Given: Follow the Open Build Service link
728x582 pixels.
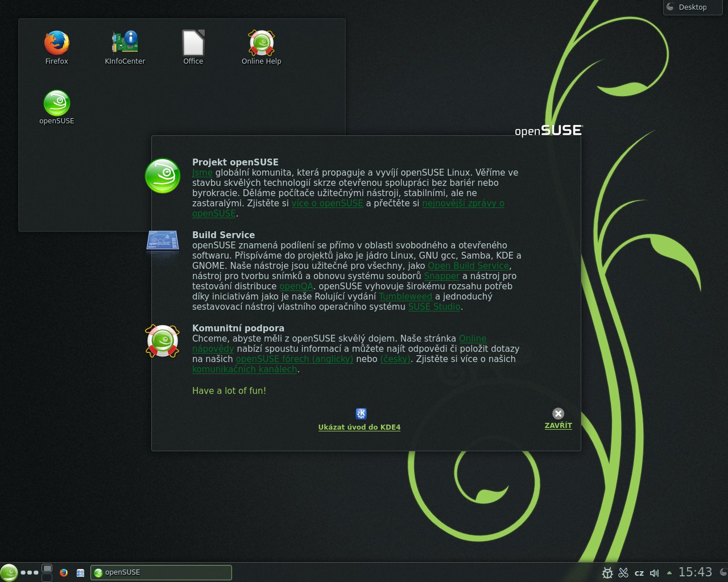Looking at the screenshot, I should pyautogui.click(x=468, y=266).
